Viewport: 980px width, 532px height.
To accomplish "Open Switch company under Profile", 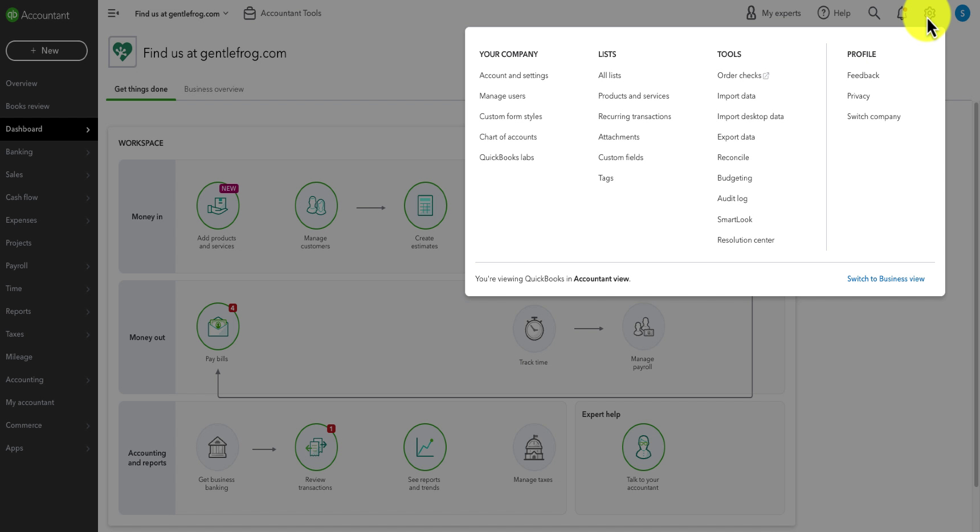I will [873, 116].
